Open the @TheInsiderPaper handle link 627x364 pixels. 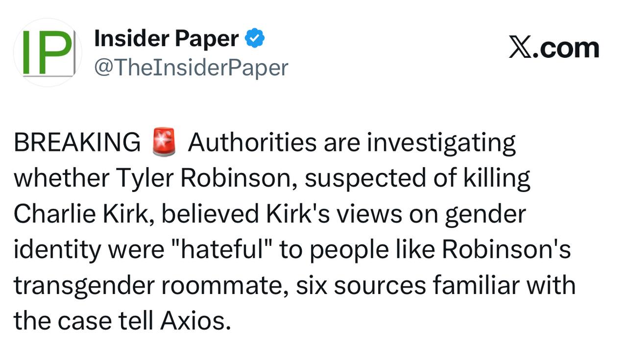click(x=191, y=68)
